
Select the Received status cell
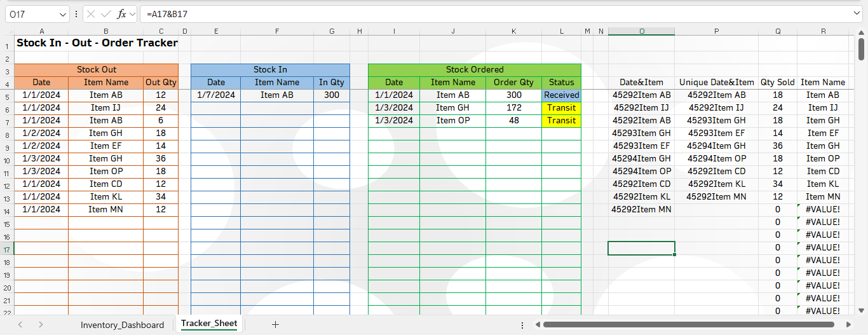561,95
